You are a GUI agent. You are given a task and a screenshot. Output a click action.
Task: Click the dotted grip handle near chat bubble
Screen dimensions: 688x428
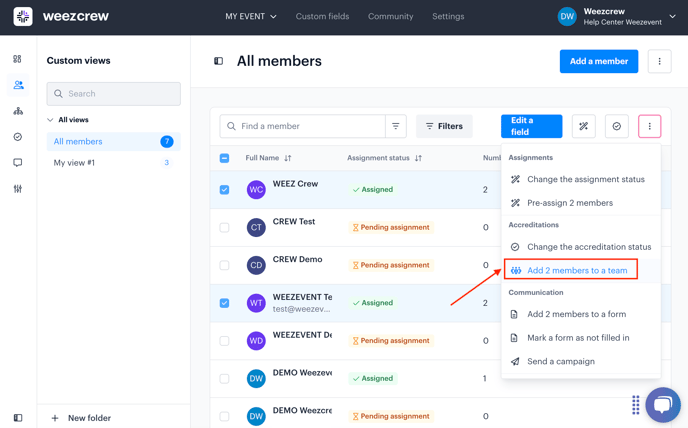(x=635, y=405)
